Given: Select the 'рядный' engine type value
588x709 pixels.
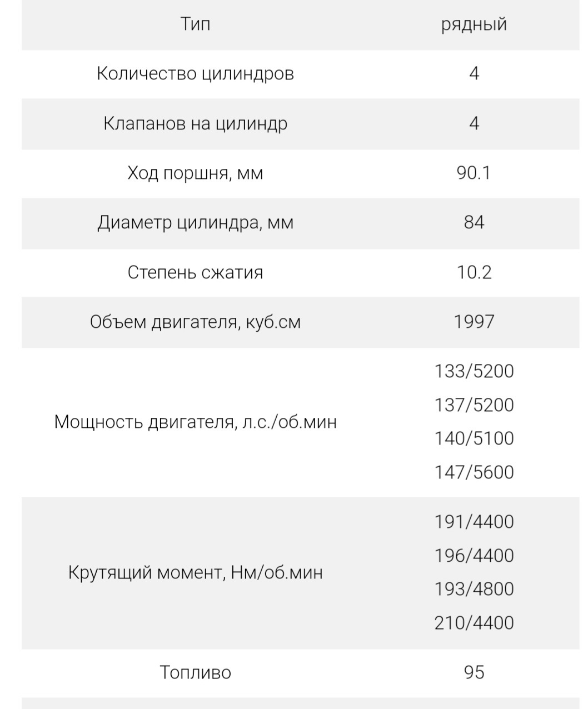Looking at the screenshot, I should point(474,24).
